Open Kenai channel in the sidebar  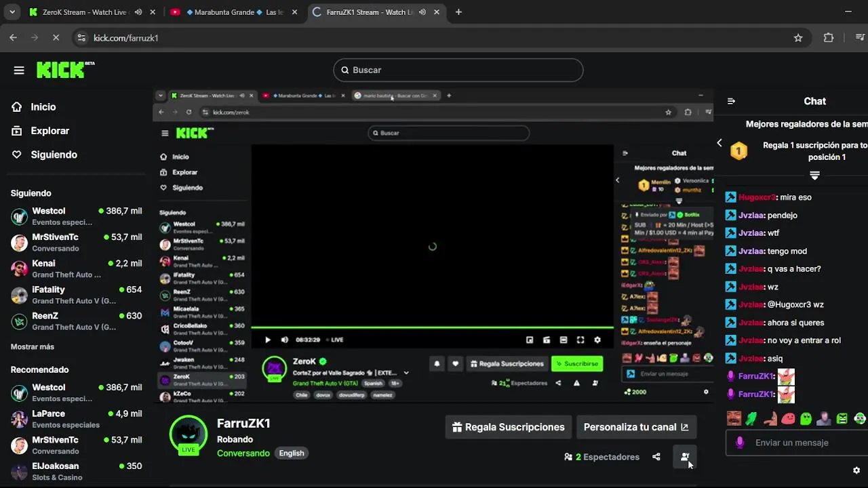(x=76, y=268)
